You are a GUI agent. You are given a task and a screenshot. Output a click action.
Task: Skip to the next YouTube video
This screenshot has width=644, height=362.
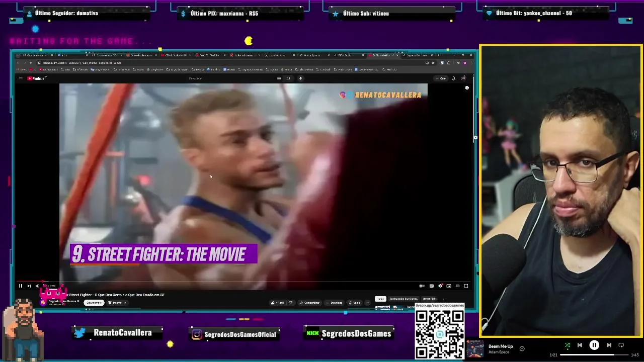pyautogui.click(x=29, y=286)
